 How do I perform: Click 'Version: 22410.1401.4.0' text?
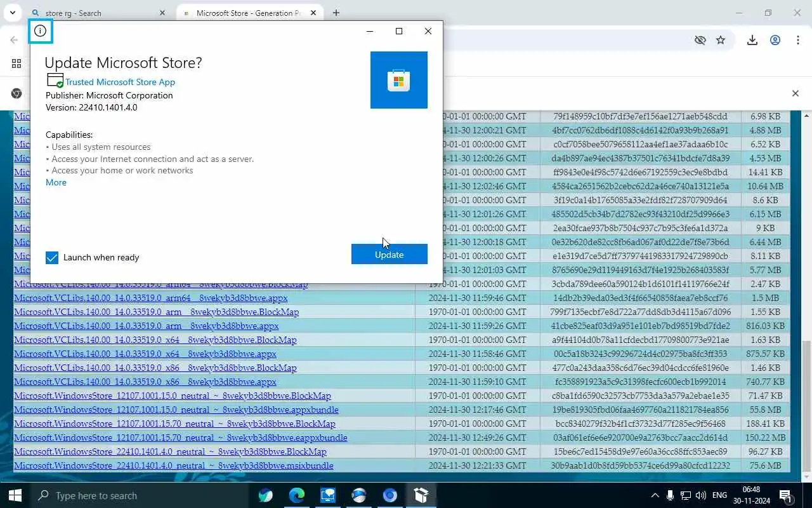point(91,107)
